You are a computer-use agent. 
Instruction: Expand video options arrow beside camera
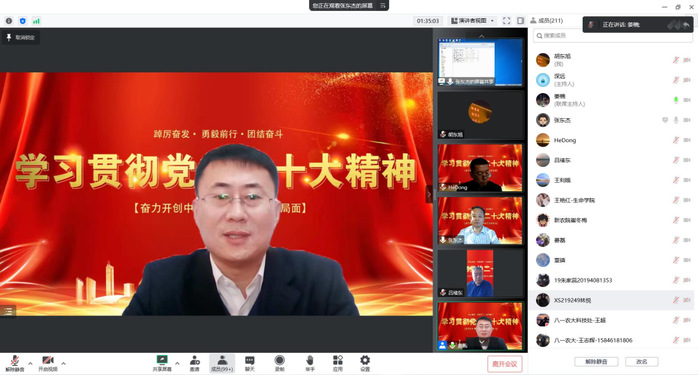click(63, 363)
